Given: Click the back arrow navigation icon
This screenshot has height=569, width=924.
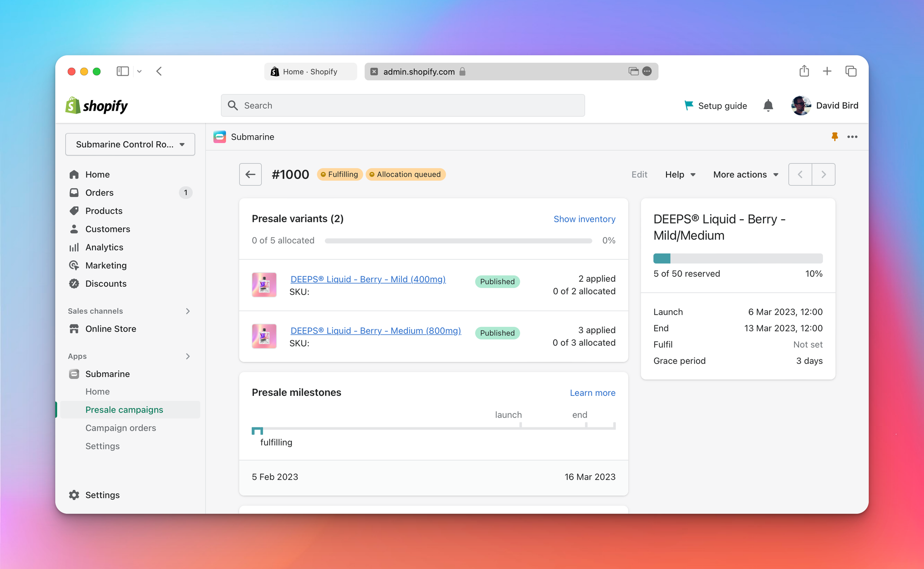Looking at the screenshot, I should (251, 174).
